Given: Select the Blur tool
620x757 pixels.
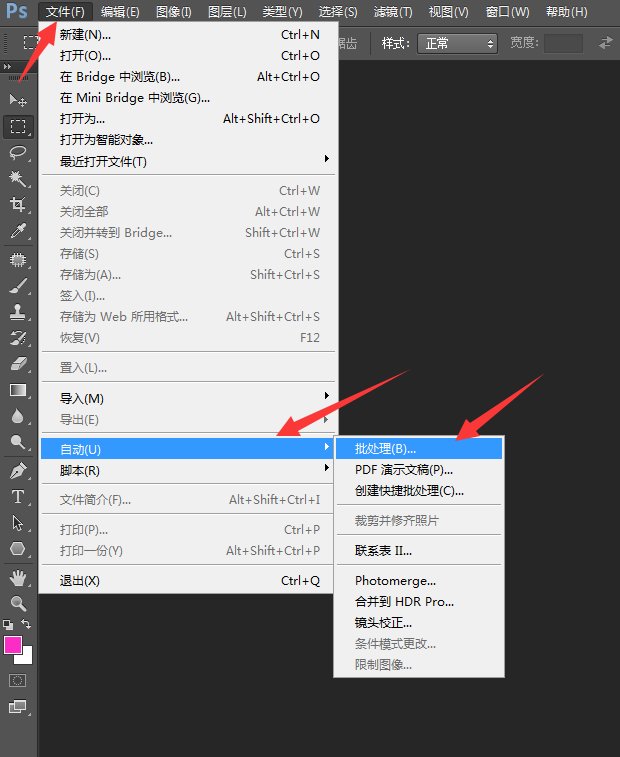Looking at the screenshot, I should pos(18,416).
